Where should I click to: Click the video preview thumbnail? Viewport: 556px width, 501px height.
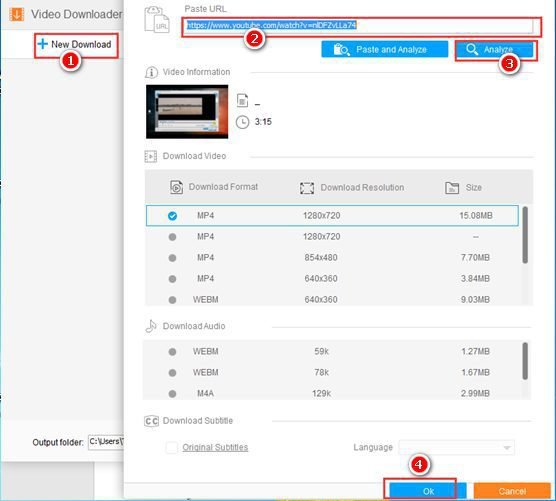pos(187,111)
